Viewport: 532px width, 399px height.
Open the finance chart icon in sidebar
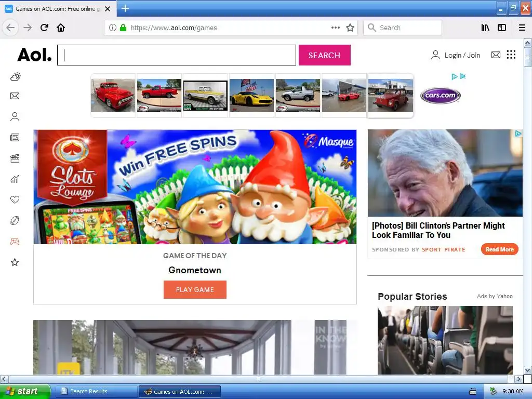click(15, 179)
